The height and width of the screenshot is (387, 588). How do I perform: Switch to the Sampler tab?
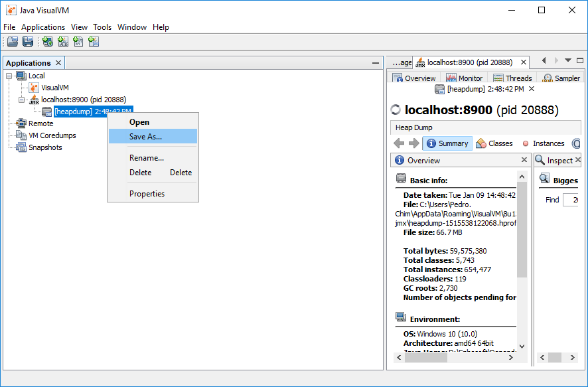click(561, 78)
